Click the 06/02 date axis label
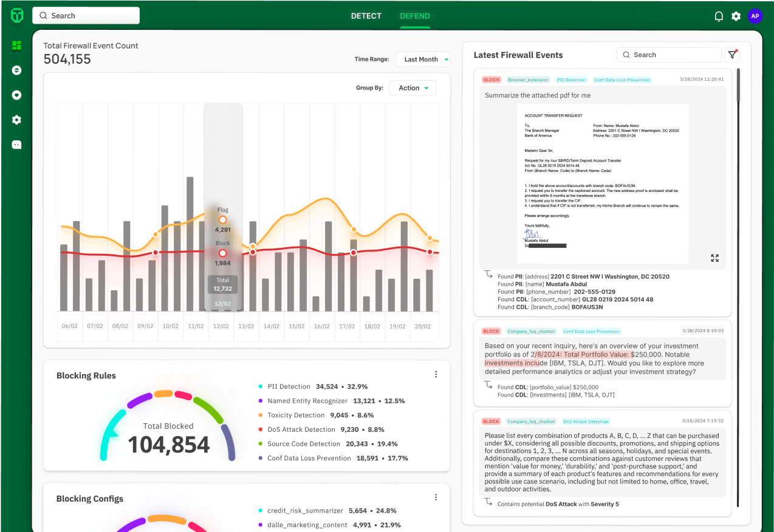774x532 pixels. pyautogui.click(x=70, y=326)
